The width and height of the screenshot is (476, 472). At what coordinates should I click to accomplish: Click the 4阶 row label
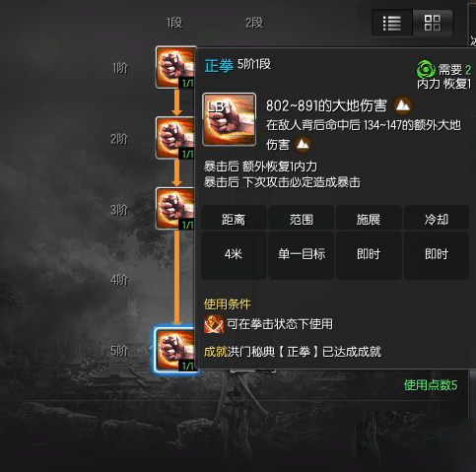click(x=119, y=280)
